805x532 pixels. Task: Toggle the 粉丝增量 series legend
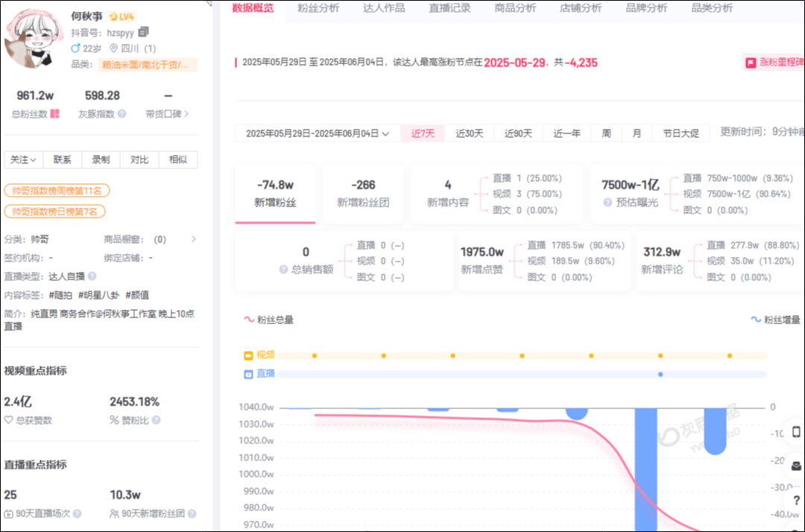click(x=776, y=320)
